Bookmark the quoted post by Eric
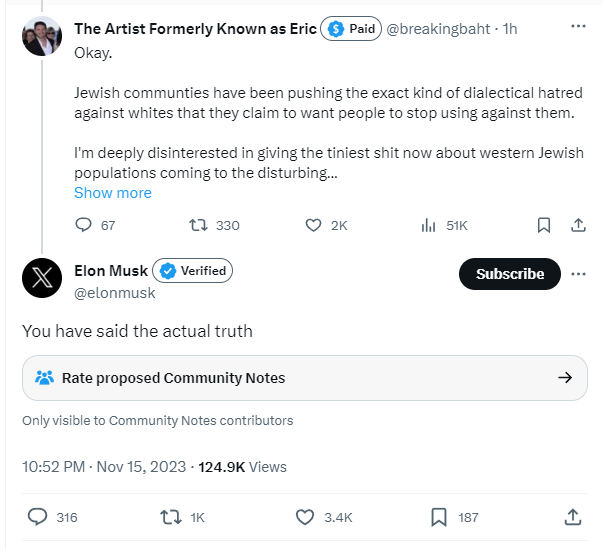Screen dimensions: 603x549 543,225
